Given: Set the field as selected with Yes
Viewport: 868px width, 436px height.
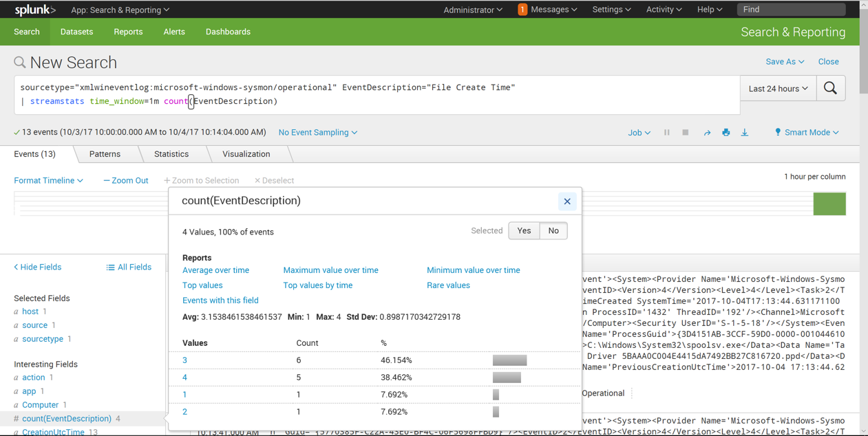Looking at the screenshot, I should (524, 231).
